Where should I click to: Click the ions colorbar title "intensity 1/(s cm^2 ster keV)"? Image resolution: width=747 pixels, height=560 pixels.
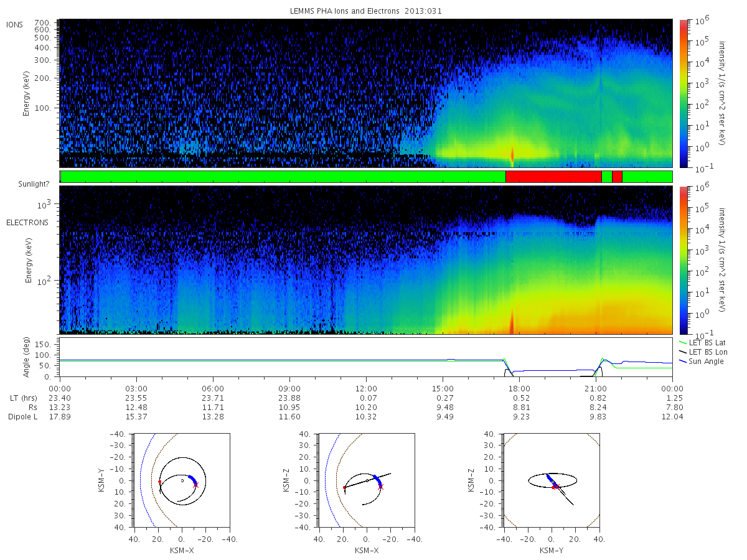coord(723,93)
